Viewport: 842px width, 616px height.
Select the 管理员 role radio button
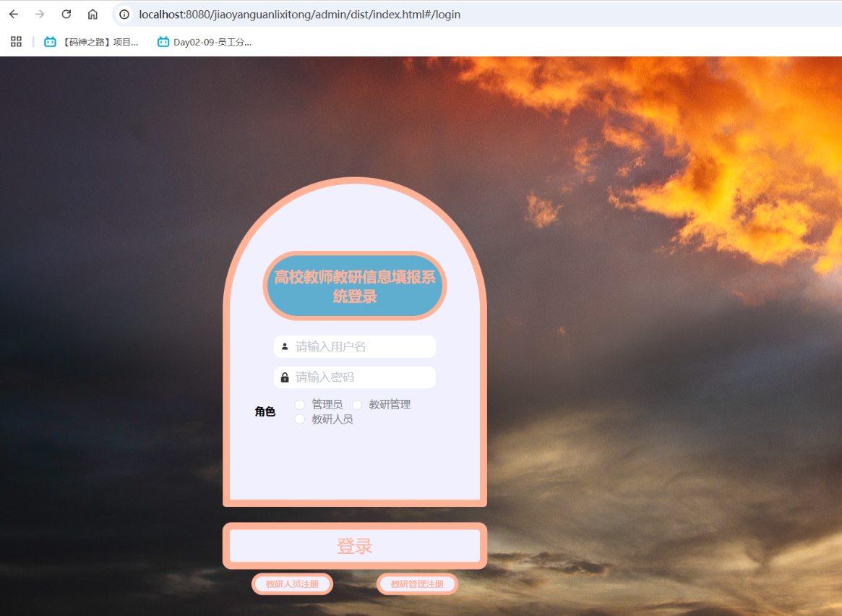point(299,404)
